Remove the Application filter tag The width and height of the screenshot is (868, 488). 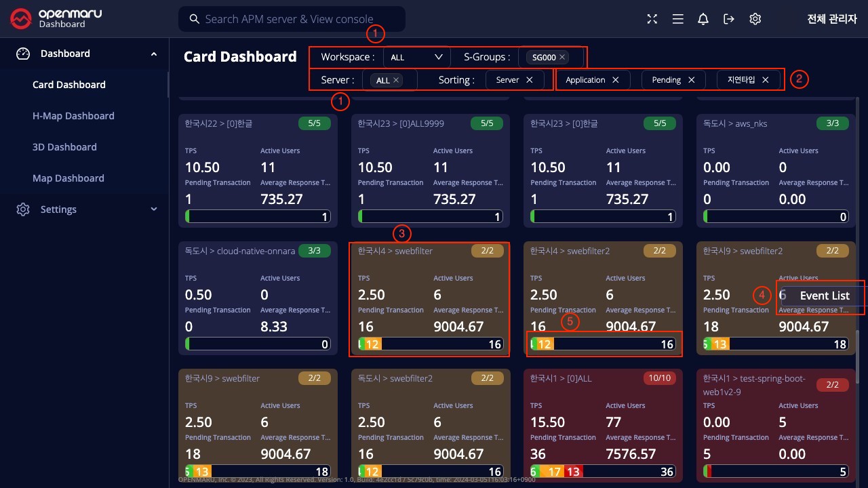pos(615,80)
